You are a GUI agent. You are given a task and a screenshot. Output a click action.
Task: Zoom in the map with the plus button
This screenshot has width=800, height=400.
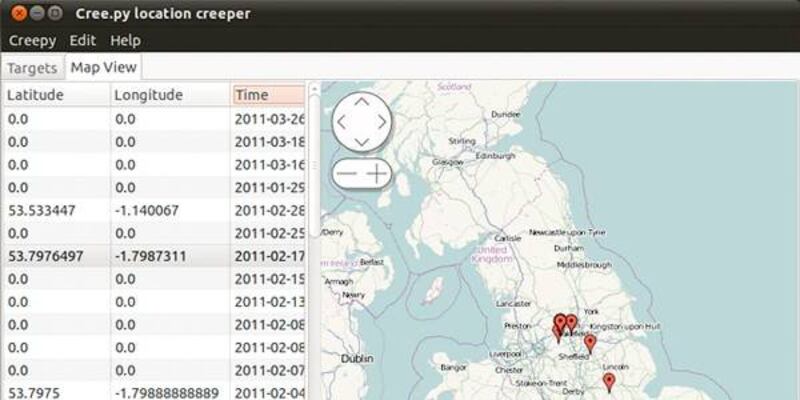[377, 174]
